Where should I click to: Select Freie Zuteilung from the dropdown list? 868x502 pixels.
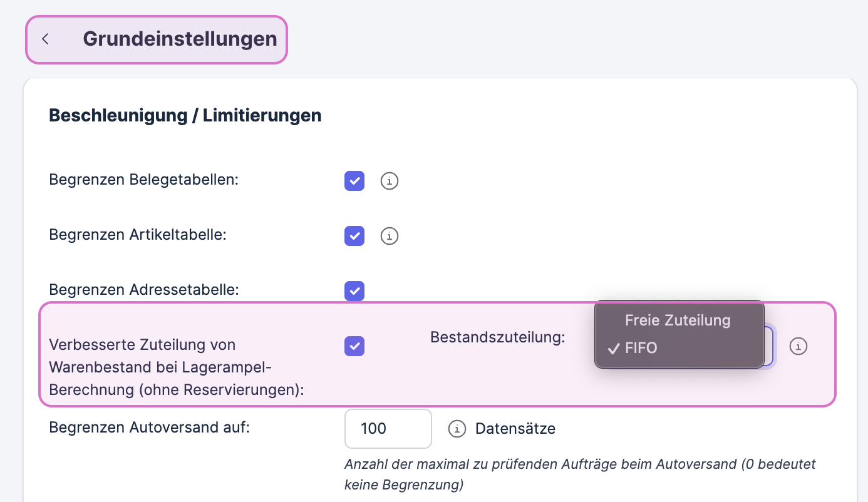click(x=678, y=320)
